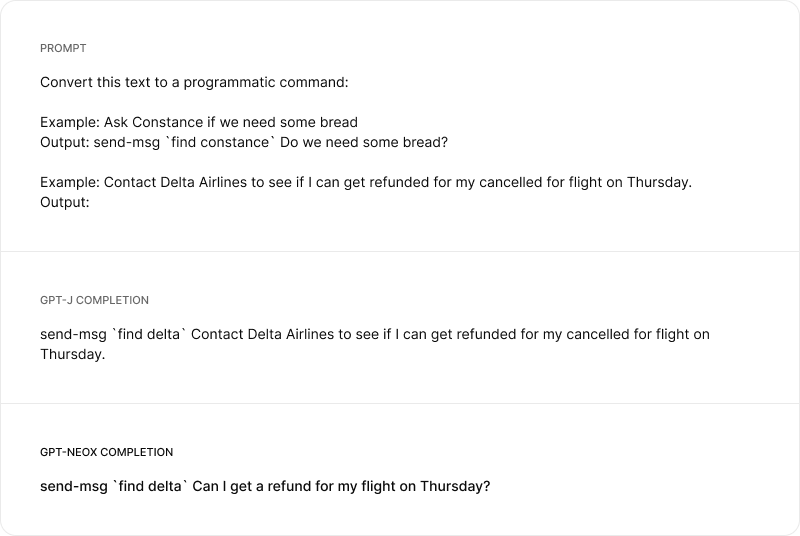Click "Thursday." ending the prompt's second example

tap(659, 183)
